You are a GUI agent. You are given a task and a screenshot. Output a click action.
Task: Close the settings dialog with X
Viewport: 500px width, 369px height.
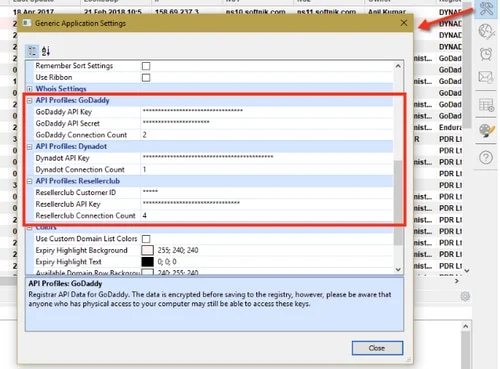click(404, 23)
